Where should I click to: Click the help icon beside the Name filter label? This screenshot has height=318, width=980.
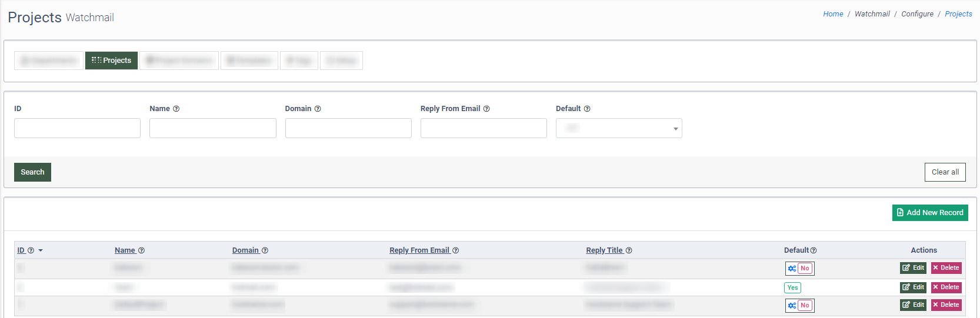click(x=176, y=109)
